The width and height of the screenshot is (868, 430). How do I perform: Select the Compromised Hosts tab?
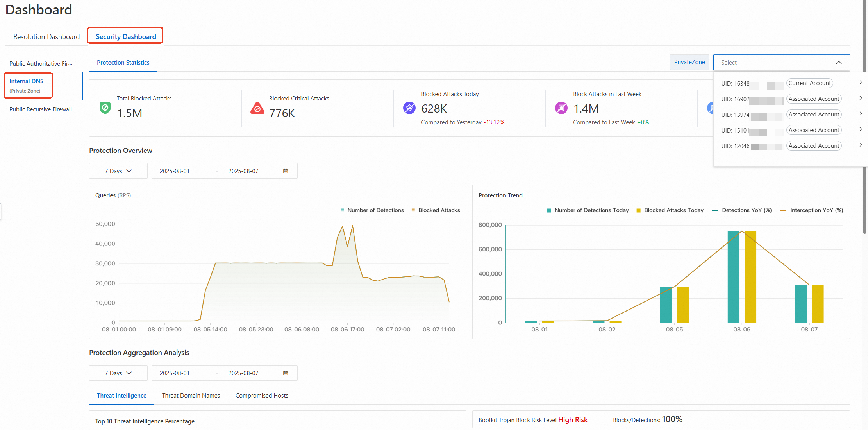click(262, 396)
